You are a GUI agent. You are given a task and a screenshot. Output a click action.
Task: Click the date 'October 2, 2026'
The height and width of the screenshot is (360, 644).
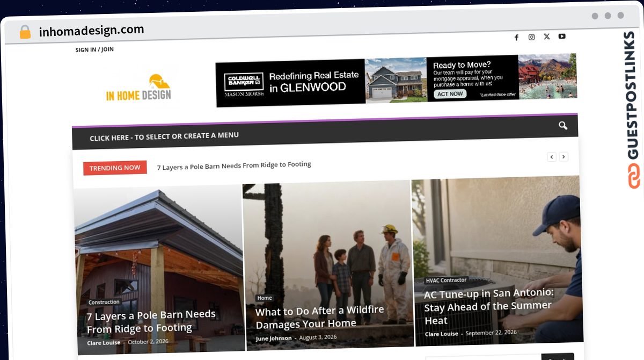(148, 342)
